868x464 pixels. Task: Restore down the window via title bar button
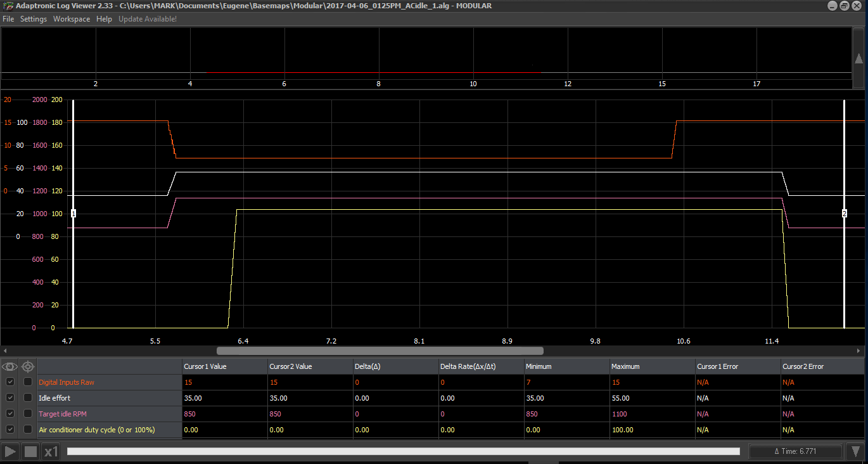tap(845, 6)
